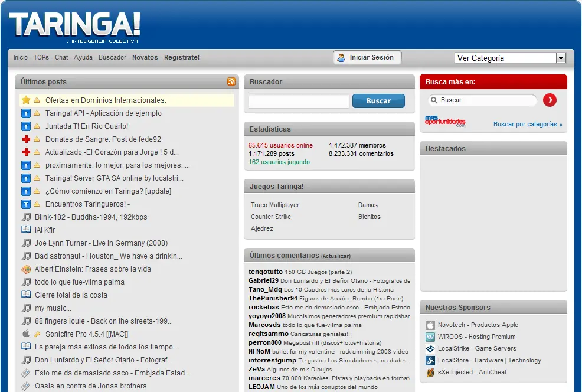Open post 88 fingers louie - Back on the streets

coord(104,321)
